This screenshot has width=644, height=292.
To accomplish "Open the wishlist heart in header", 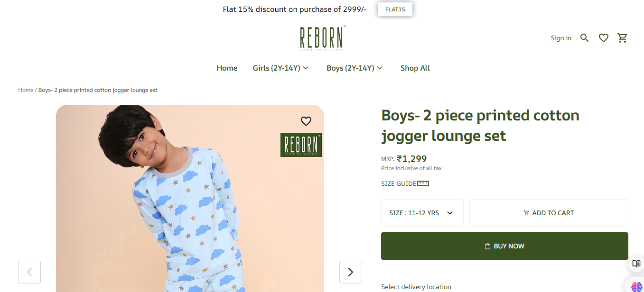I will [x=603, y=38].
